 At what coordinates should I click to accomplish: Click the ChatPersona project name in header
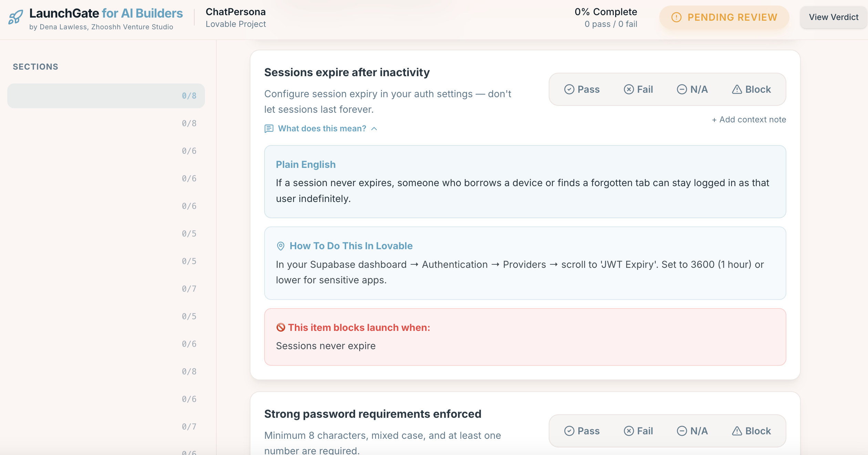pos(236,12)
